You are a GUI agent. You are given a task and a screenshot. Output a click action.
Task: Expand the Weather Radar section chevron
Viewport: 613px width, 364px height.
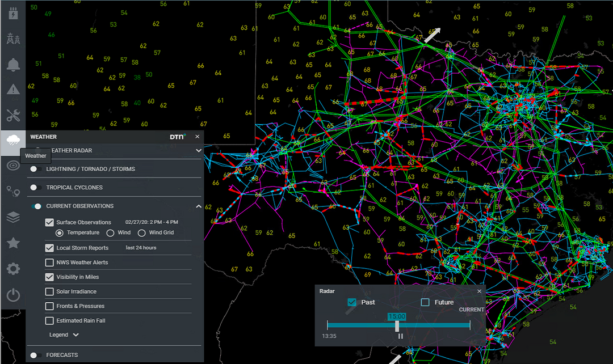click(198, 151)
